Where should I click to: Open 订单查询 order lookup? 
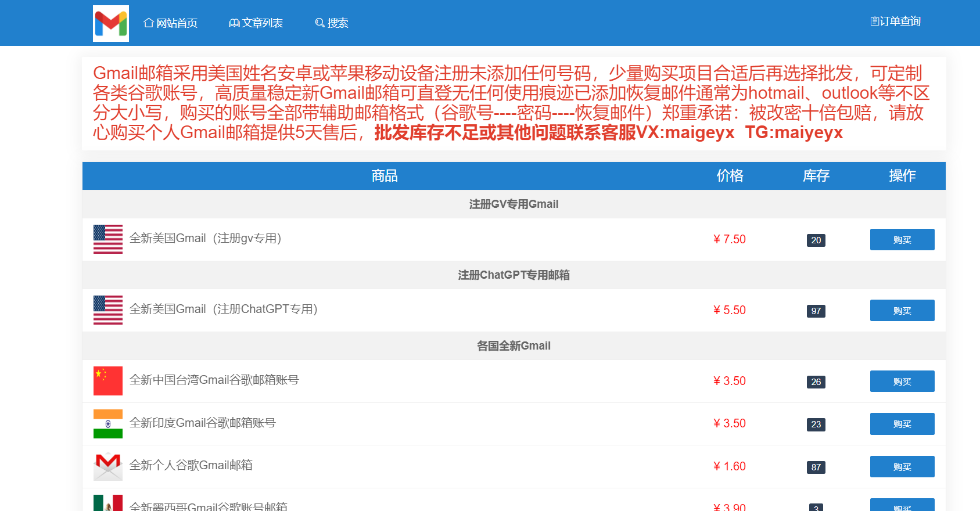point(895,21)
